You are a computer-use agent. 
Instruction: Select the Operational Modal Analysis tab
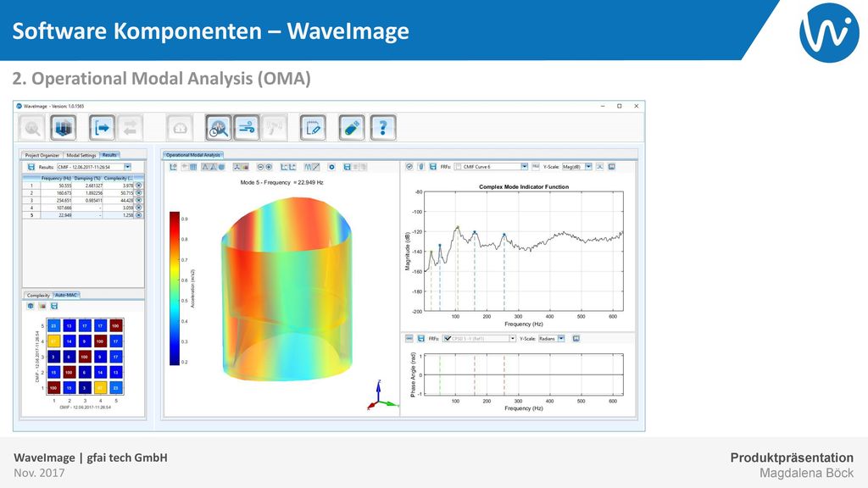point(193,155)
